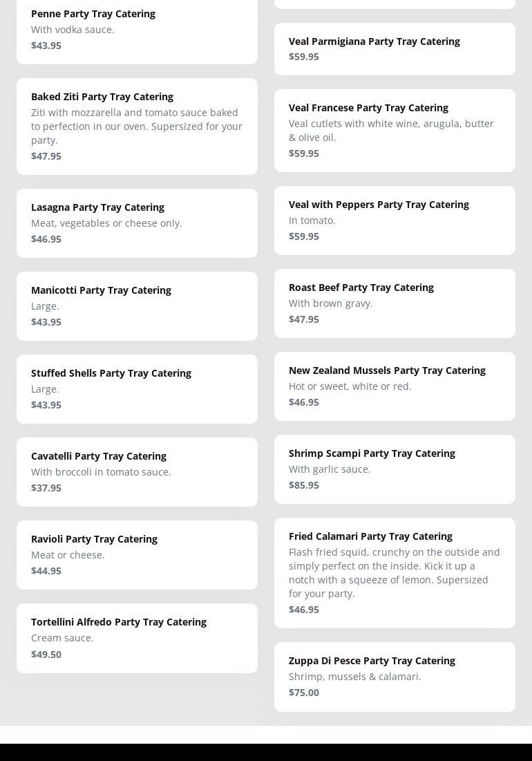Click Veal with Peppers Party Tray item
The image size is (532, 761).
[395, 220]
